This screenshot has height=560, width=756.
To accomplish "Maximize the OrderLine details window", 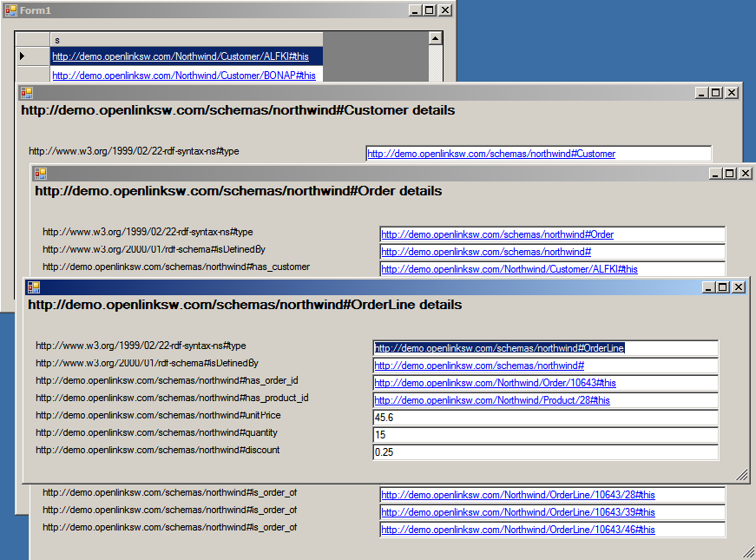I will [723, 287].
